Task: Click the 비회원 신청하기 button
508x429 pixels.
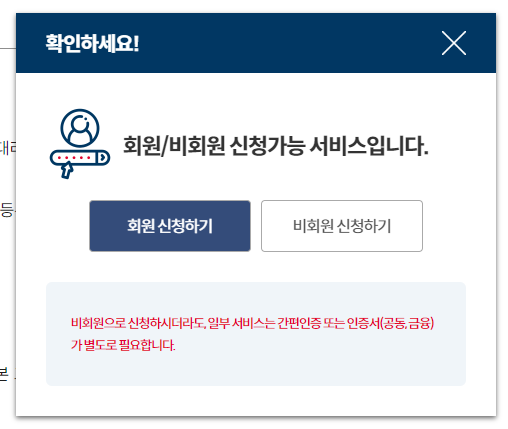Action: tap(342, 226)
